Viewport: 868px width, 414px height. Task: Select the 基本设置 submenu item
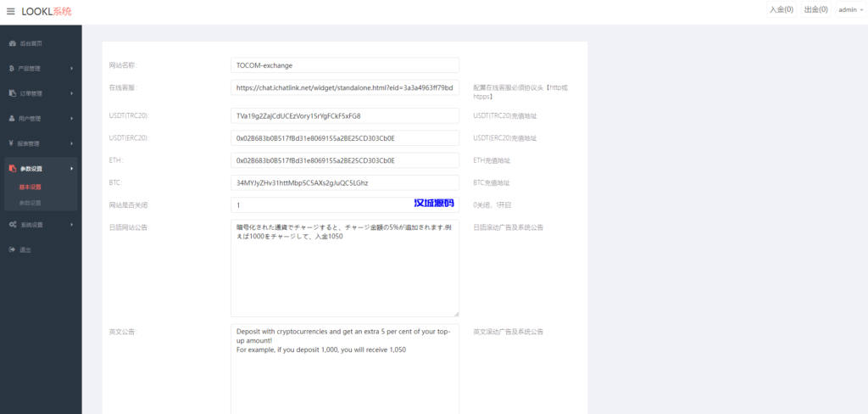(x=31, y=187)
